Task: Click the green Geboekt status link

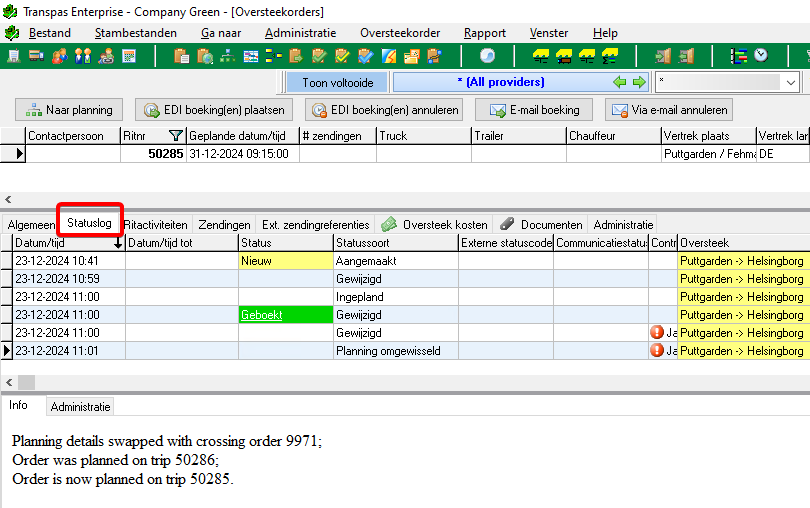Action: (x=259, y=314)
